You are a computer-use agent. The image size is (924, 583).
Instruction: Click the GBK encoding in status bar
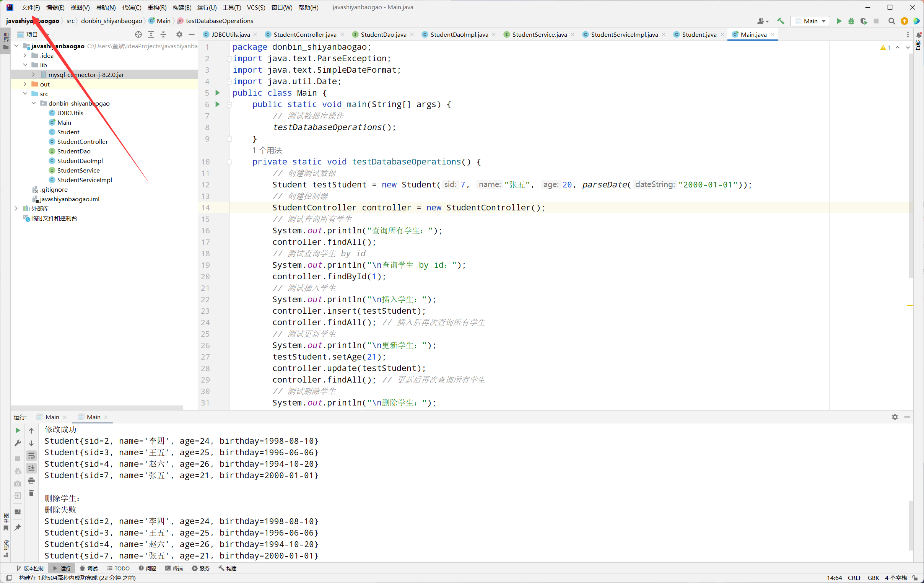(x=874, y=578)
